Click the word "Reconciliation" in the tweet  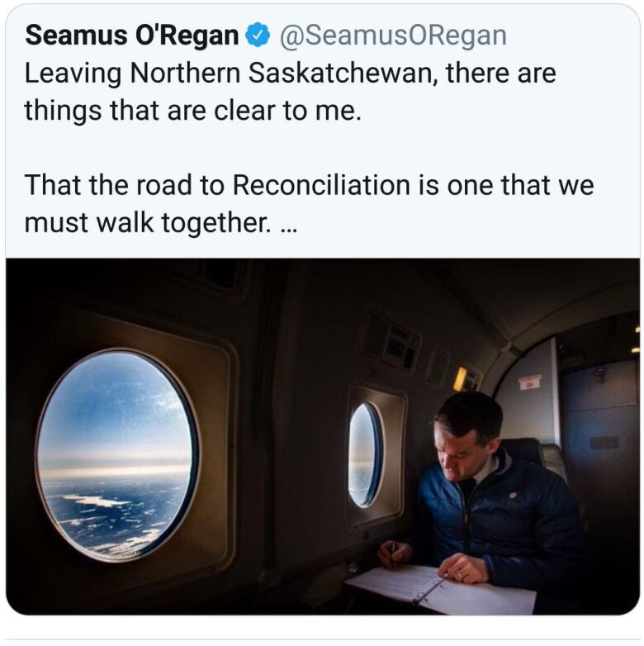tap(321, 185)
